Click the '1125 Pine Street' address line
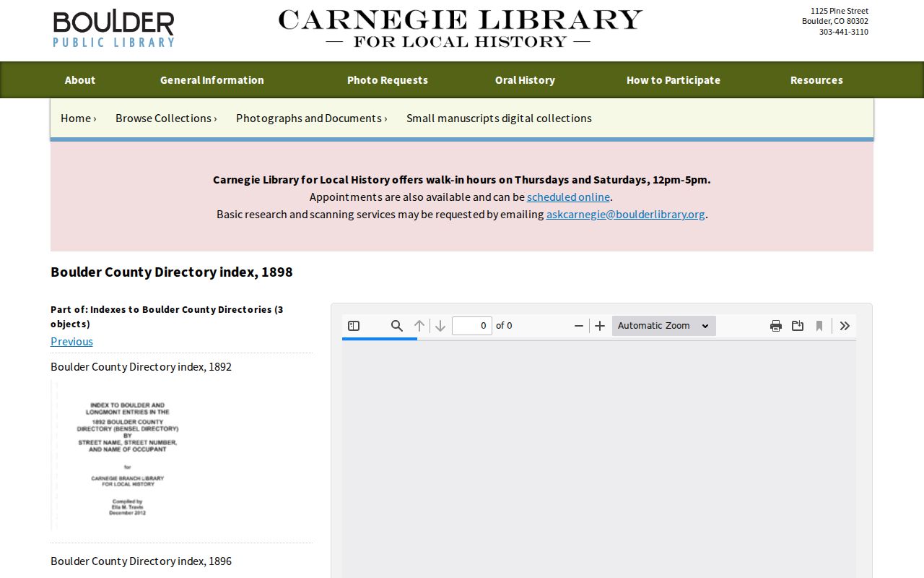 point(840,11)
